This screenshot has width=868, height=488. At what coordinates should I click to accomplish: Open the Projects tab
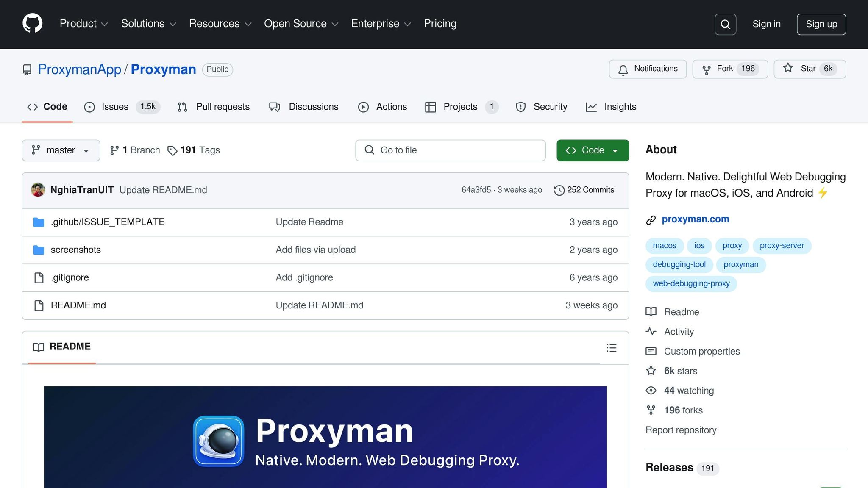(461, 107)
